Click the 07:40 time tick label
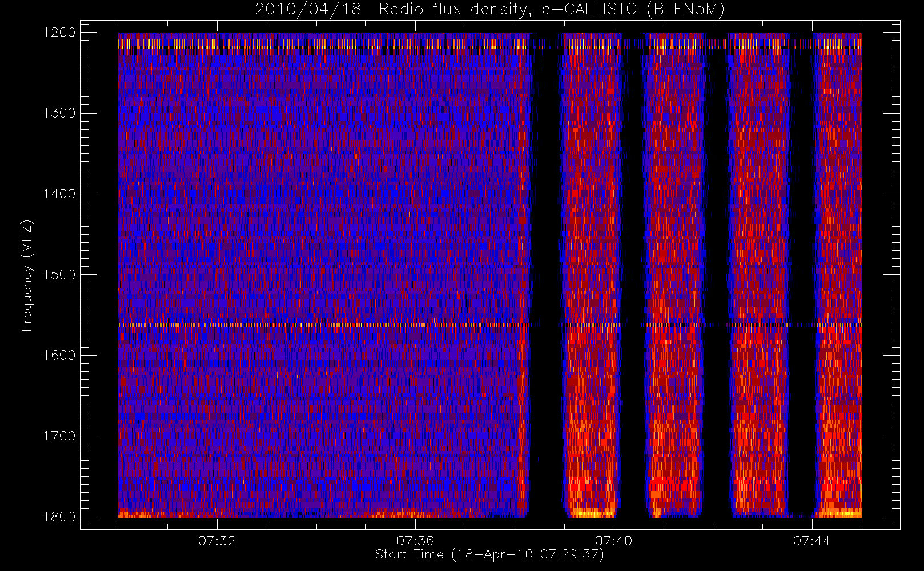The width and height of the screenshot is (924, 571). 614,541
